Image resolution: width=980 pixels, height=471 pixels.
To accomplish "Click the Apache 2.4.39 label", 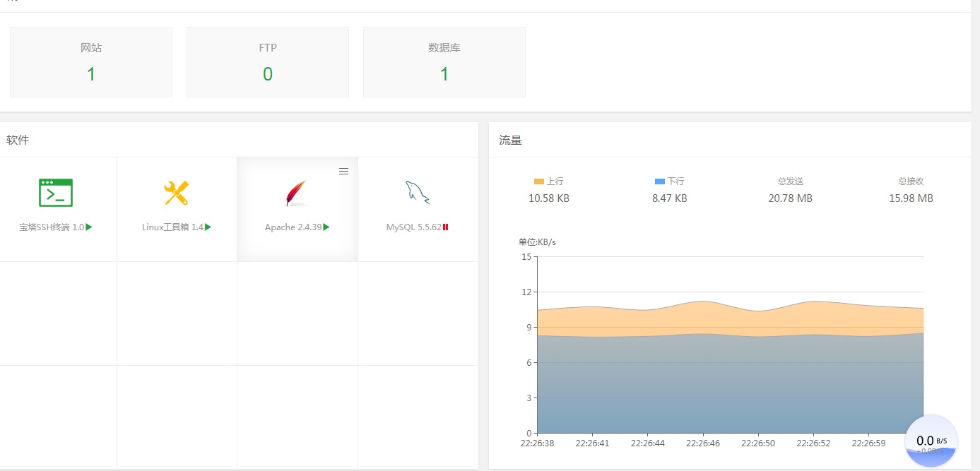I will tap(293, 227).
